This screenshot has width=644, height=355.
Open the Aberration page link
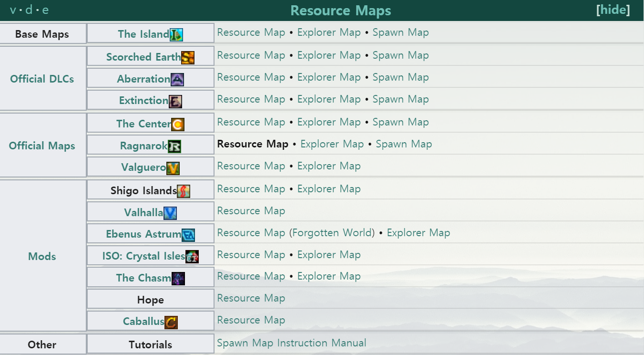143,79
